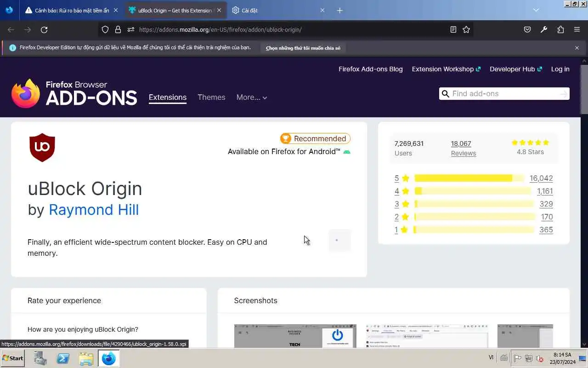The width and height of the screenshot is (588, 368).
Task: Reload the current page
Action: (x=44, y=29)
